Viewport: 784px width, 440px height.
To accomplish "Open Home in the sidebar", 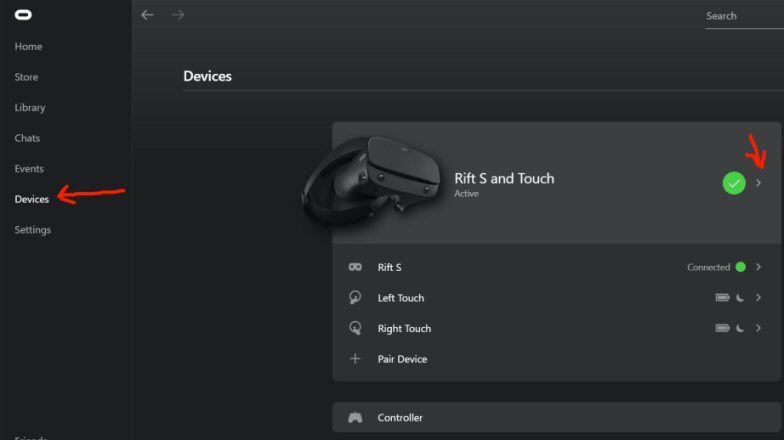I will 28,46.
